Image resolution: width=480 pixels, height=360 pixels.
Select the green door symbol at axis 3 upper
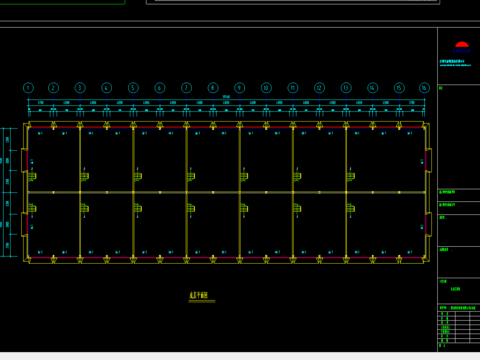point(85,176)
